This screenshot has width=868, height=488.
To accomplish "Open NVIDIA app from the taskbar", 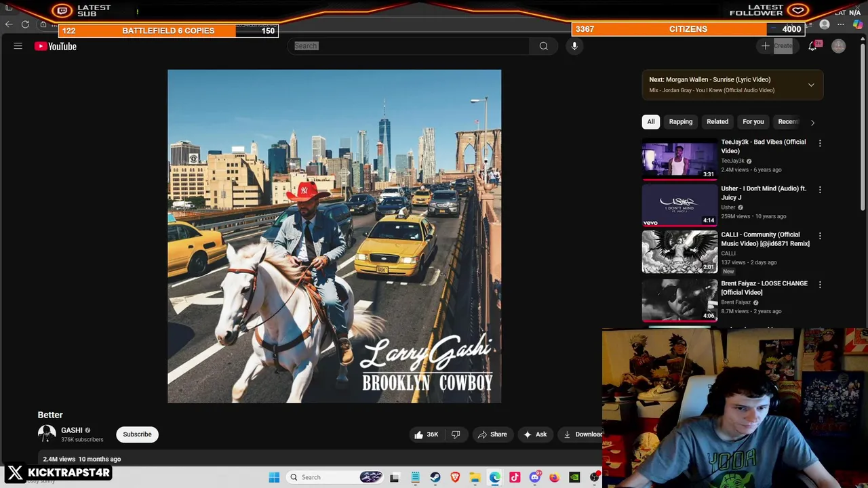I will [574, 477].
